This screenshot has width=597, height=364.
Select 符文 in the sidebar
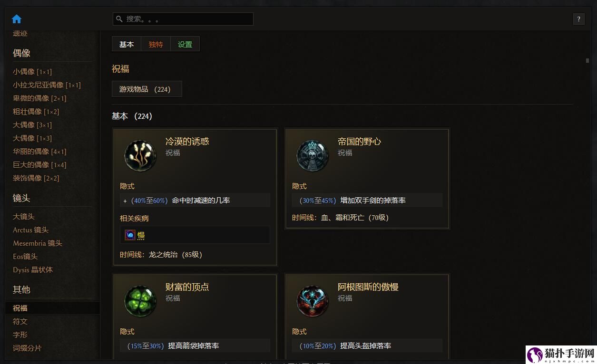20,321
